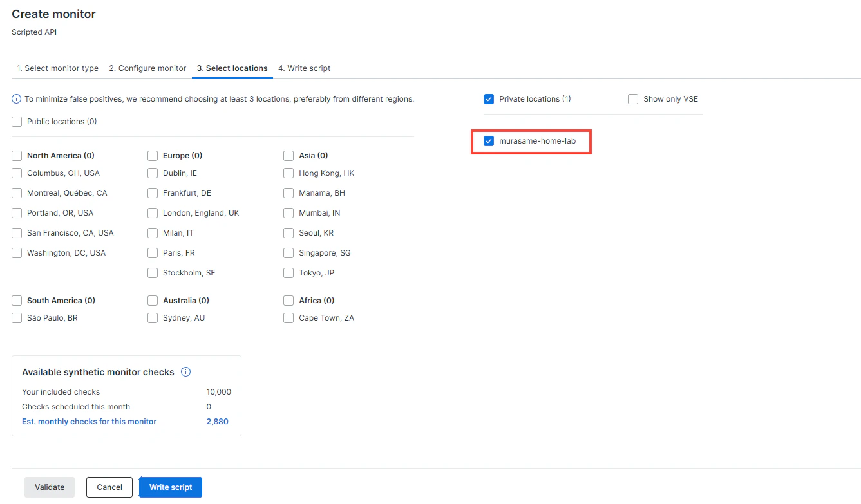861x504 pixels.
Task: Select São Paulo, BR location
Action: point(17,318)
